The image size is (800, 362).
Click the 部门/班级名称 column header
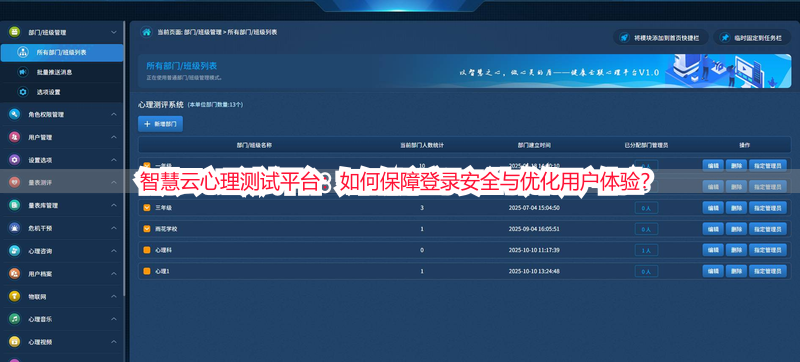click(x=254, y=145)
